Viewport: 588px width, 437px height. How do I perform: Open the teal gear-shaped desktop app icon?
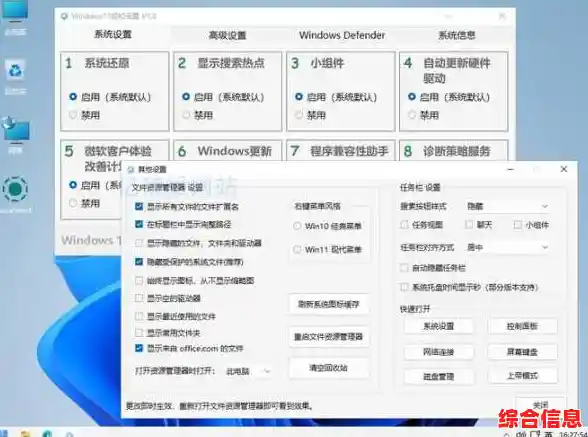coord(15,189)
